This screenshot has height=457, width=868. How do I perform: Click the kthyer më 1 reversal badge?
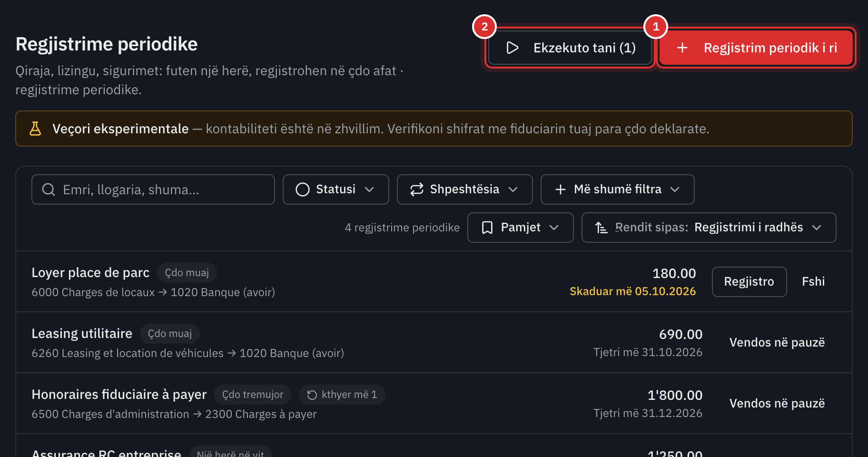point(342,395)
